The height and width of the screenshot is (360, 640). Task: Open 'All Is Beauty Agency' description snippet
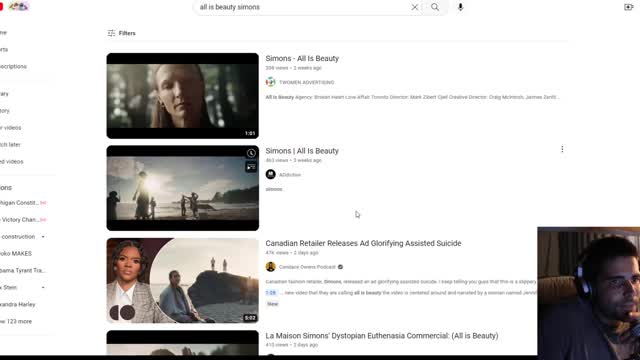412,97
